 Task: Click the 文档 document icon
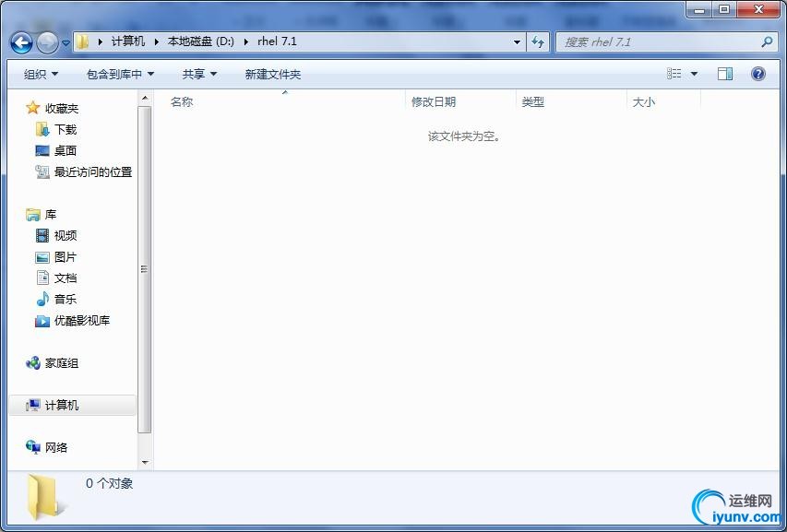click(x=42, y=278)
